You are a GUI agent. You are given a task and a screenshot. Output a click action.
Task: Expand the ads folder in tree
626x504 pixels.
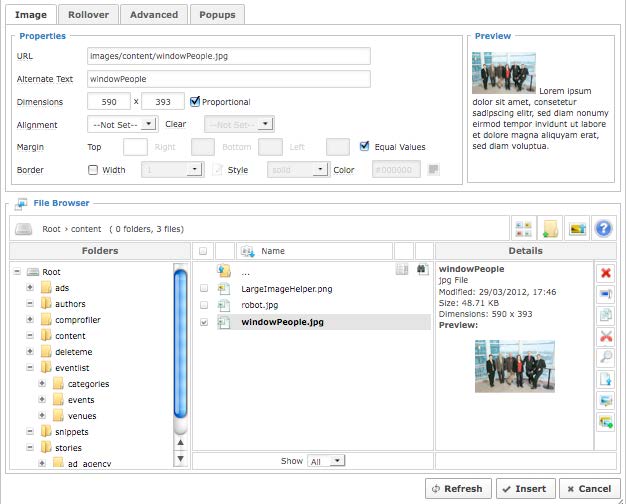click(x=31, y=288)
